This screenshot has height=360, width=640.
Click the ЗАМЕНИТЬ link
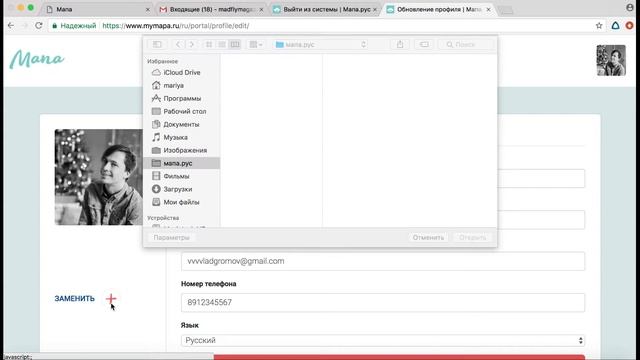[x=74, y=298]
